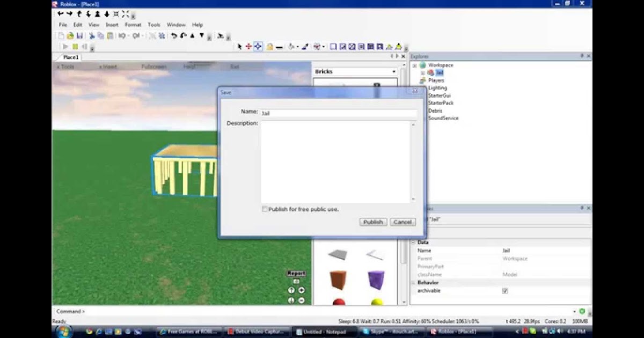
Task: Open the Bricks category dropdown
Action: [394, 71]
